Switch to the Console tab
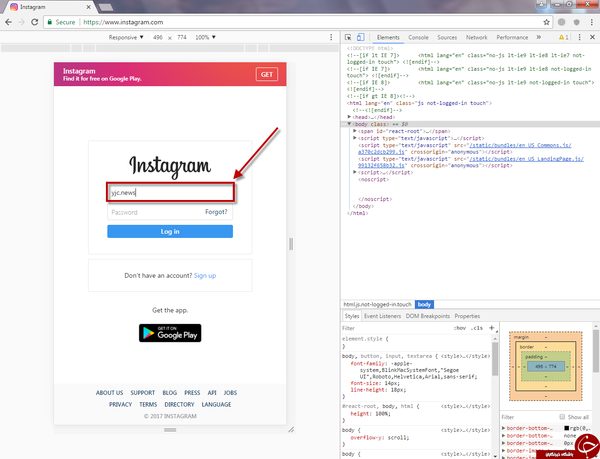 point(418,37)
